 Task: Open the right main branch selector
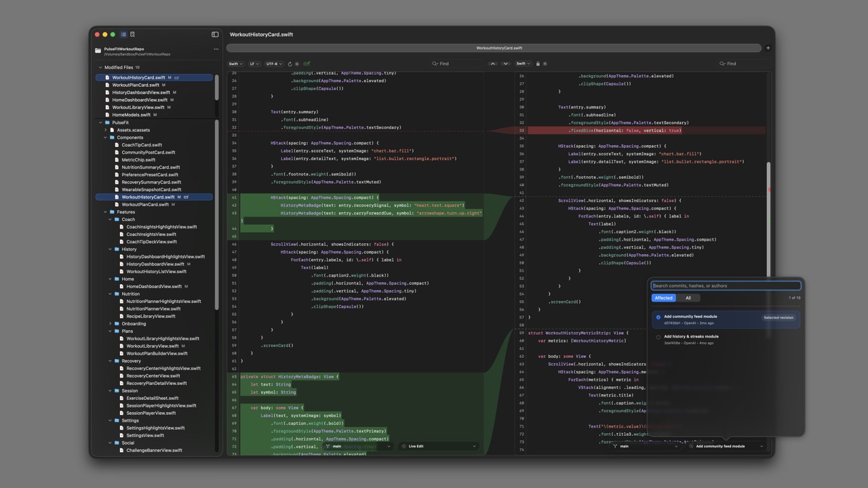tap(645, 446)
